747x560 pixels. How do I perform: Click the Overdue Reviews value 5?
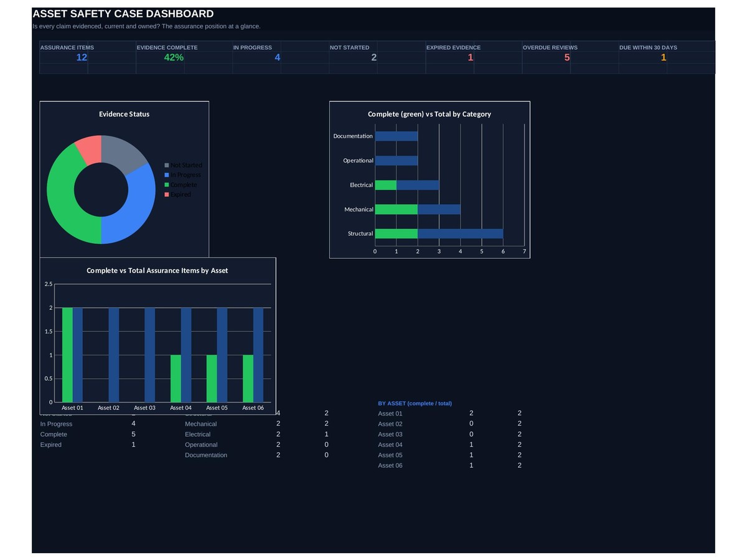567,57
